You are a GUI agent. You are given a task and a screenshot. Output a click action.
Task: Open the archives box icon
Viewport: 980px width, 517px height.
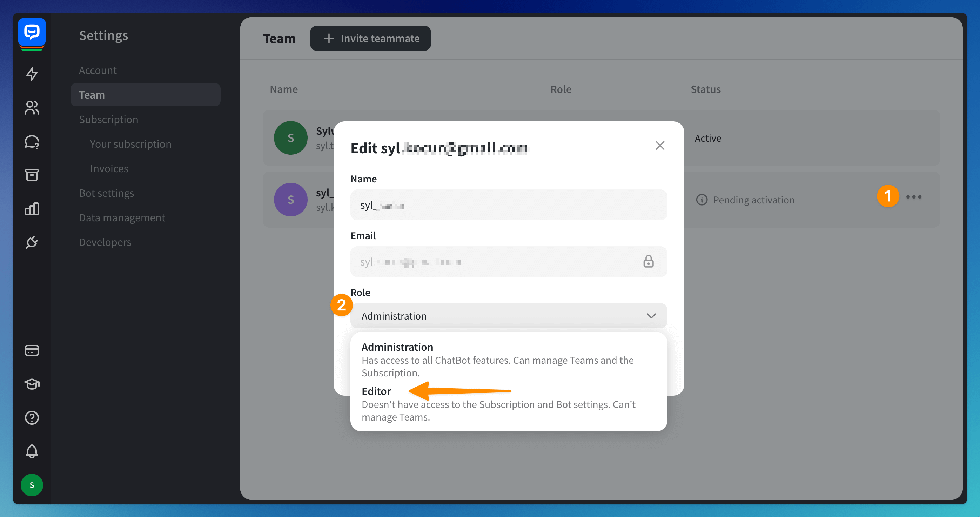pos(32,175)
